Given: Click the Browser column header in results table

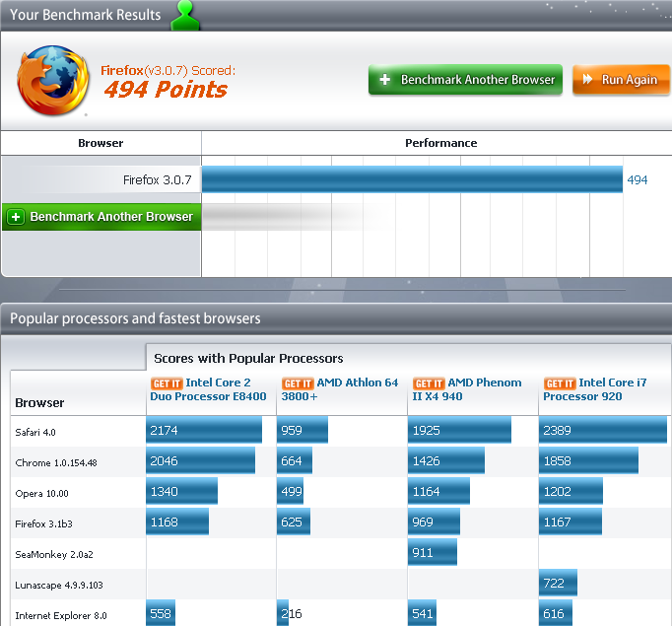Looking at the screenshot, I should [x=101, y=143].
